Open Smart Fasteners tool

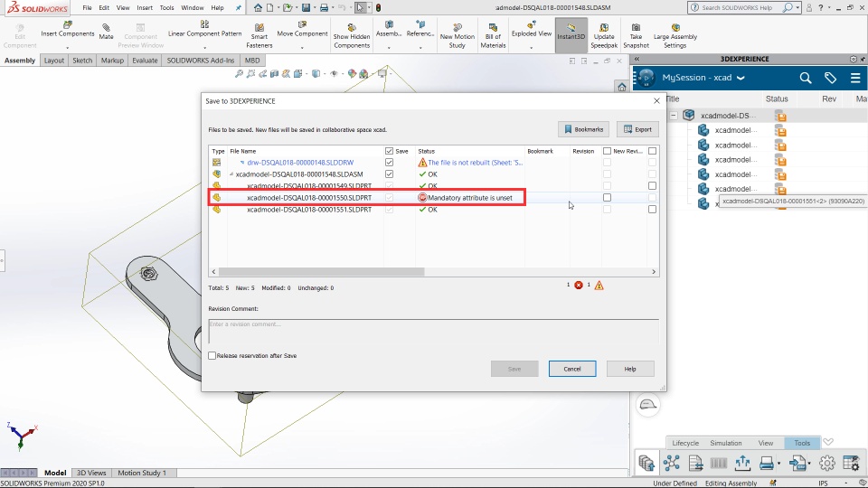point(259,36)
